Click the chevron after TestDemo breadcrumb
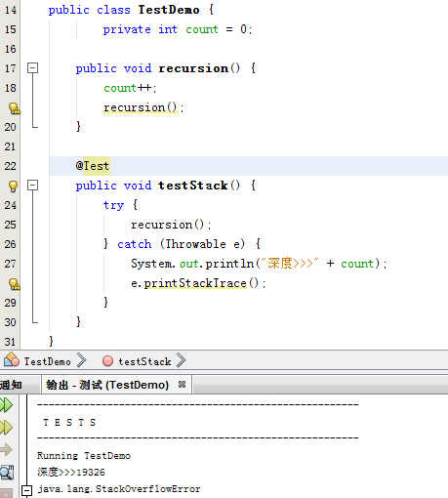Viewport: 448px width, 498px height. [81, 360]
